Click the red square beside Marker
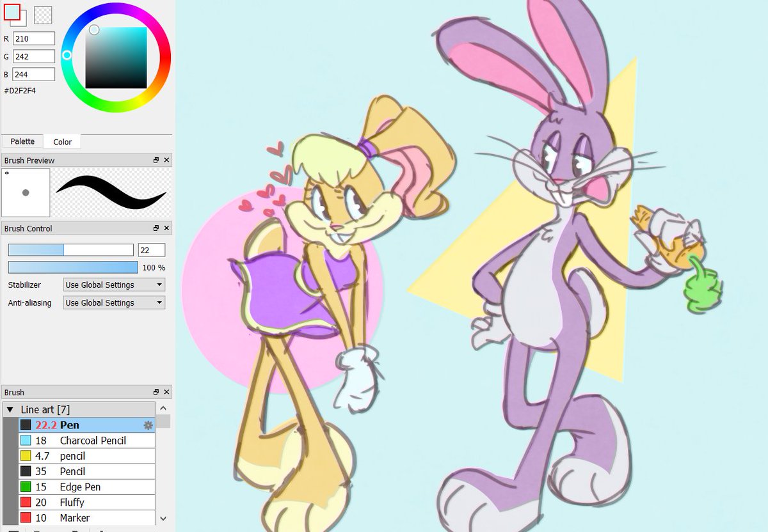 (x=26, y=517)
